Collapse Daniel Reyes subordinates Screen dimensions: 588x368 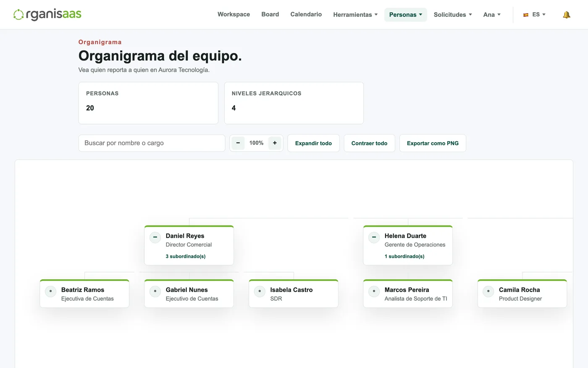click(155, 237)
